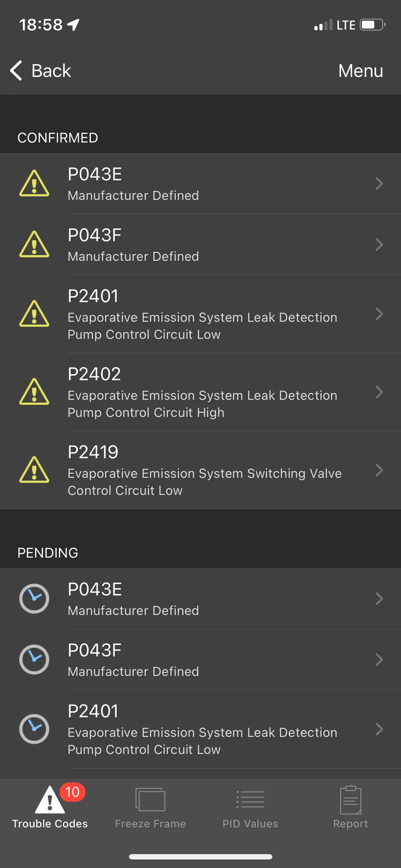The width and height of the screenshot is (401, 868).
Task: Tap clock icon for pending P043F
Action: [34, 660]
